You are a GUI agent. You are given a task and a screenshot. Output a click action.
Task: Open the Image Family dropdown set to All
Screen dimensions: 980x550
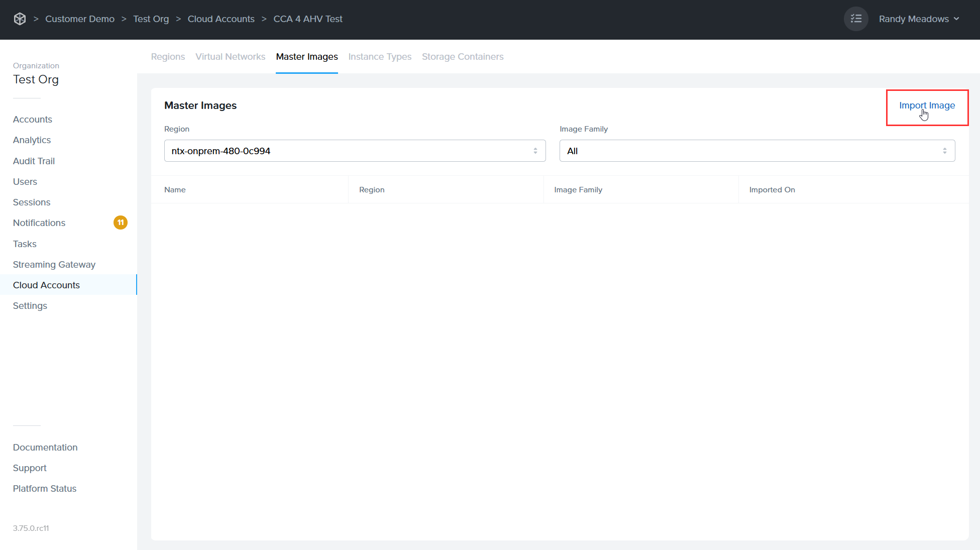756,151
